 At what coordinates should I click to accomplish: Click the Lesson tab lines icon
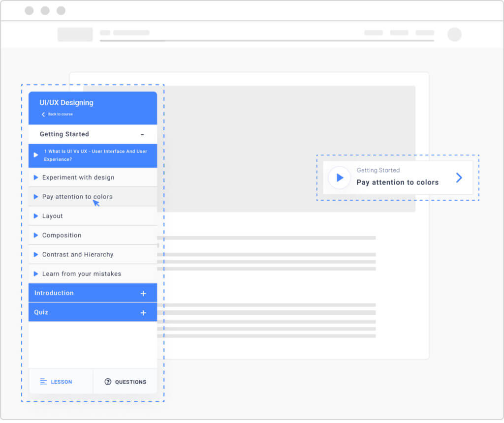43,382
